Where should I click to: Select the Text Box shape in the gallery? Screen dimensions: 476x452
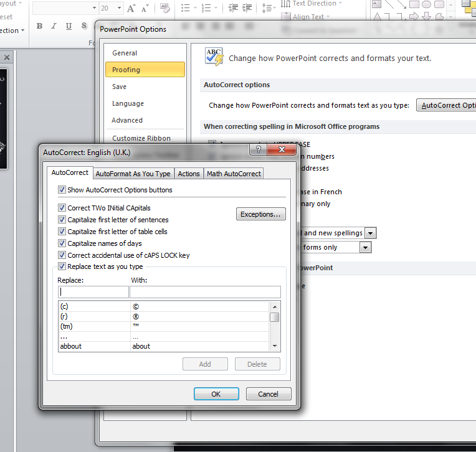point(376,4)
